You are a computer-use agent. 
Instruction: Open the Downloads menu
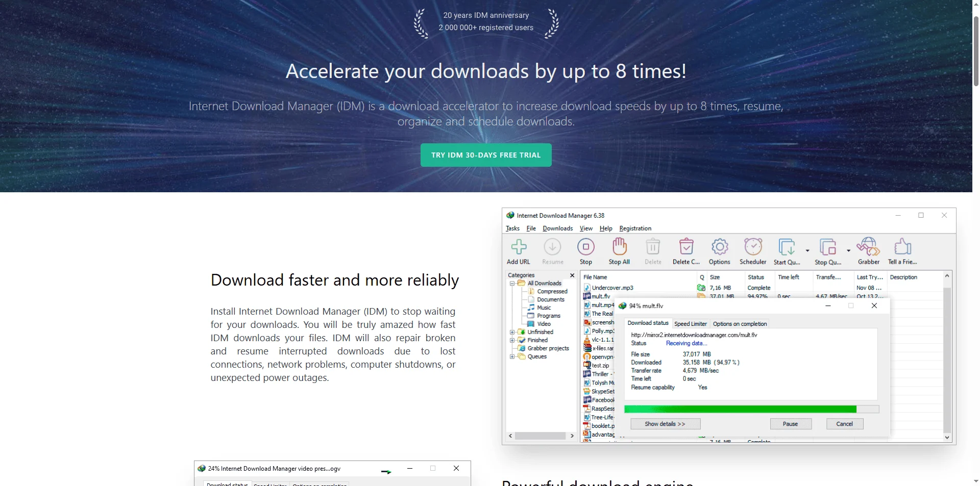click(x=557, y=228)
